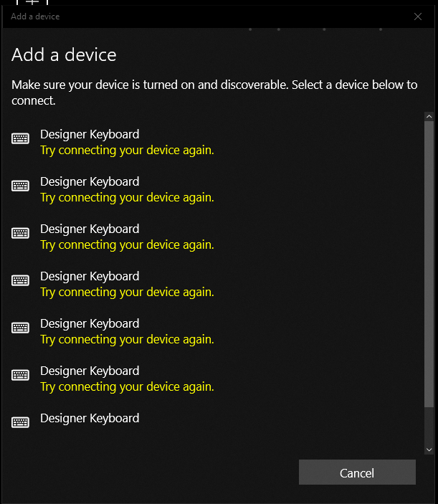Viewport: 438px width, 504px height.
Task: Click the scrollbar up arrow
Action: click(429, 116)
